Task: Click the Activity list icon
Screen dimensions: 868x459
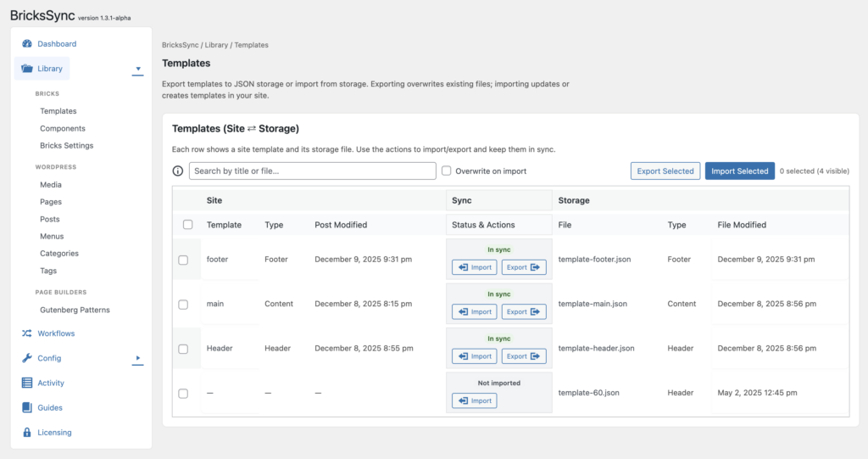Action: pos(27,383)
